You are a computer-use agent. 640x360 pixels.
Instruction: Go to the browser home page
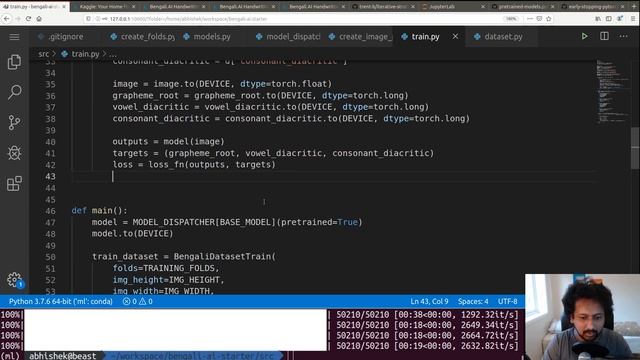tap(39, 19)
